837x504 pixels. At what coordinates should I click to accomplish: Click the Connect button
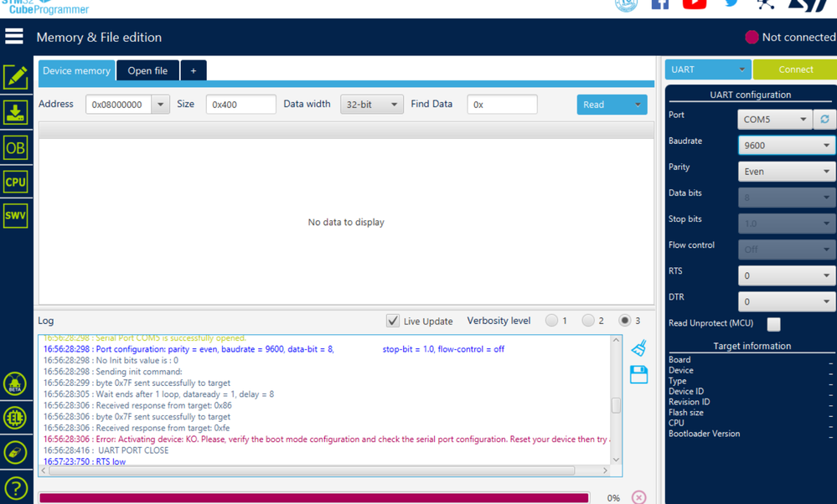(795, 69)
